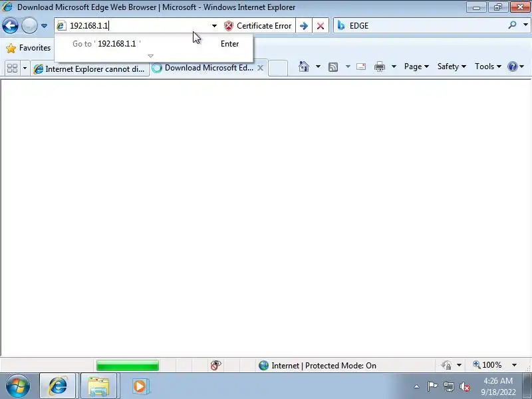532x399 pixels.
Task: Click the network tray icon
Action: [x=449, y=386]
